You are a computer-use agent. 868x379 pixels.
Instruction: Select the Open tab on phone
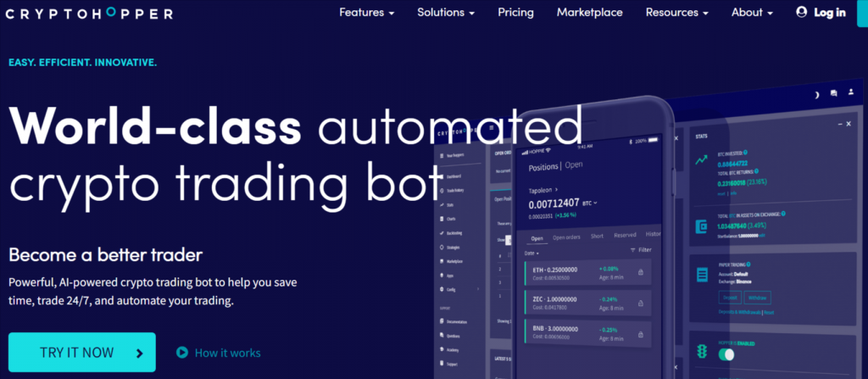click(x=537, y=238)
